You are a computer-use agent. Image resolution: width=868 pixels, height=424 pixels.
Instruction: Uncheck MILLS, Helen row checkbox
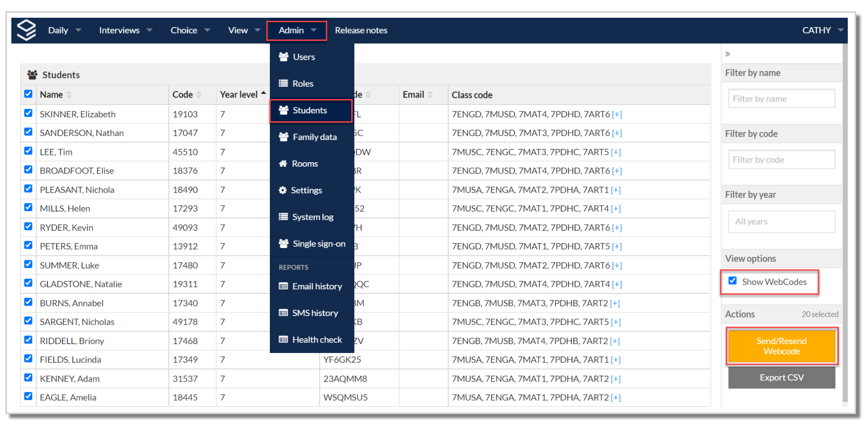28,207
